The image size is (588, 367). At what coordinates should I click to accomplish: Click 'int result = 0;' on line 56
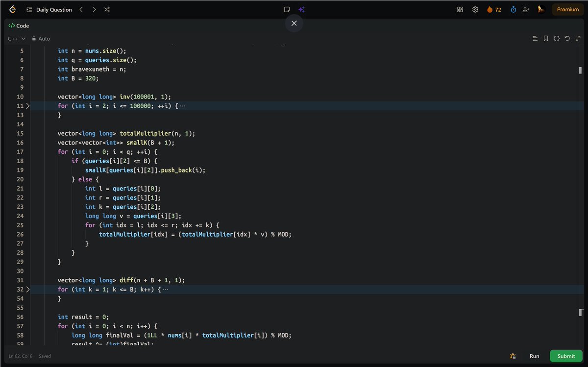point(83,317)
